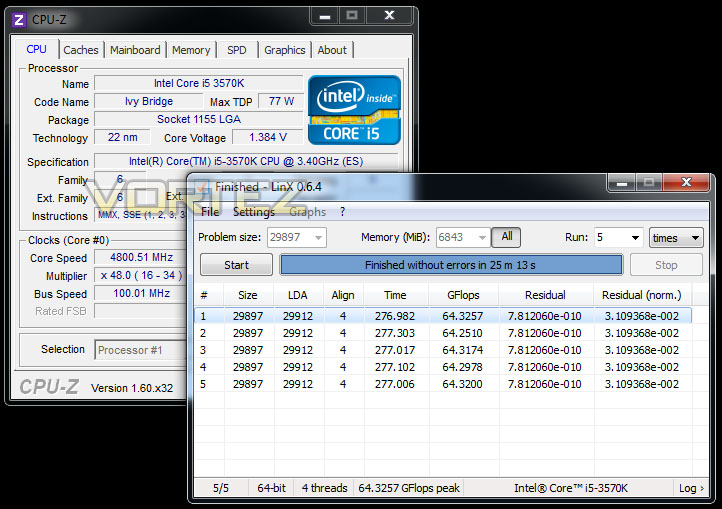Viewport: 722px width, 509px height.
Task: Click the Intel Core i5-3570K status bar text
Action: [x=571, y=488]
